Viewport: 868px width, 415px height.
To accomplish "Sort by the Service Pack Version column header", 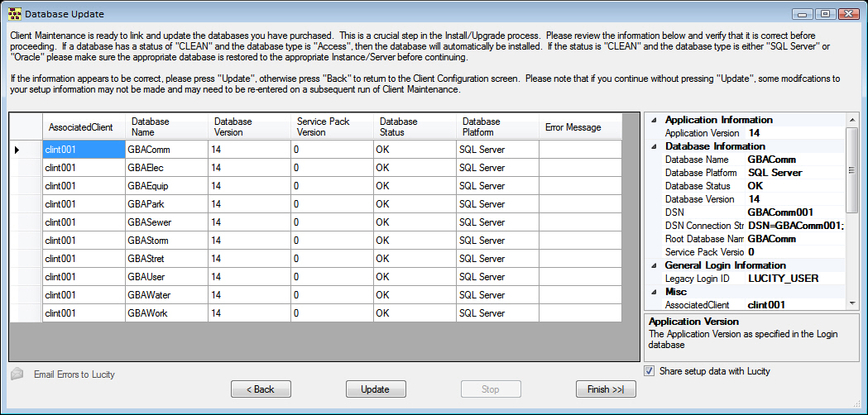I will click(x=332, y=127).
